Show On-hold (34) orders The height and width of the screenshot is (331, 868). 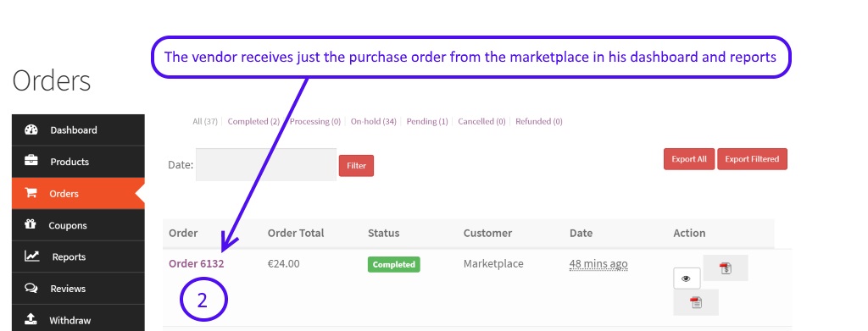pyautogui.click(x=374, y=122)
